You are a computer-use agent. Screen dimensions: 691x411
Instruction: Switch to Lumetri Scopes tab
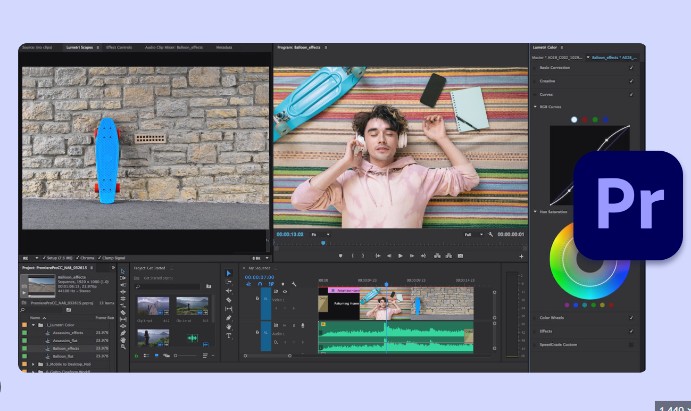[80, 48]
